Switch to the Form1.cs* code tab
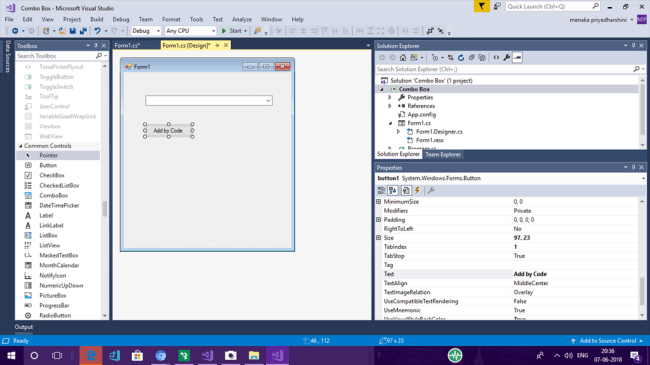 (x=127, y=45)
